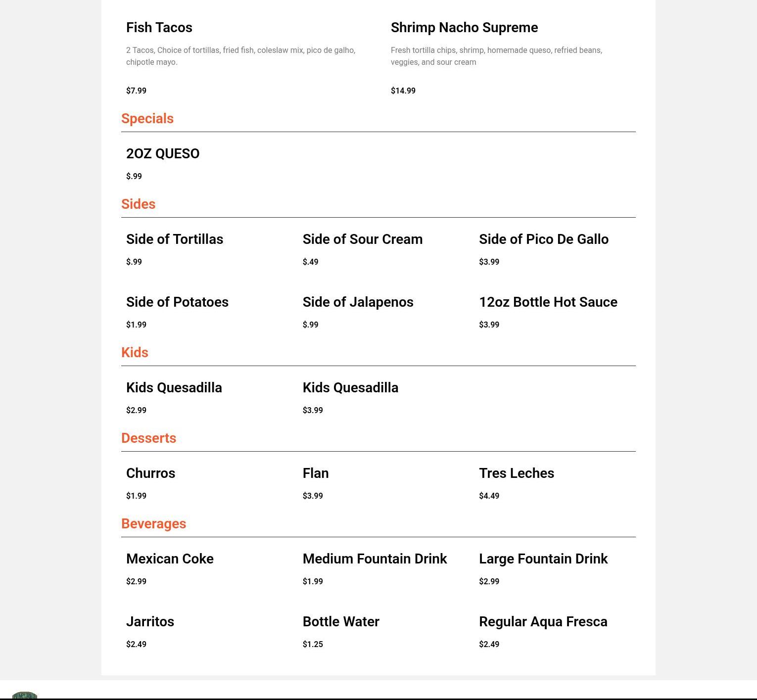The height and width of the screenshot is (700, 757).
Task: Click Side of Jalapenos
Action: pos(358,302)
